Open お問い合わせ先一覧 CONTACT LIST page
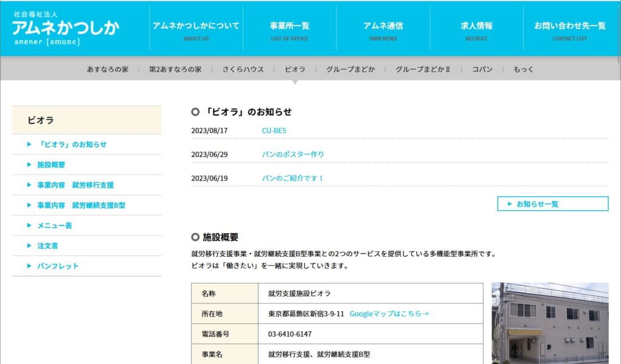621x364 pixels. click(569, 31)
